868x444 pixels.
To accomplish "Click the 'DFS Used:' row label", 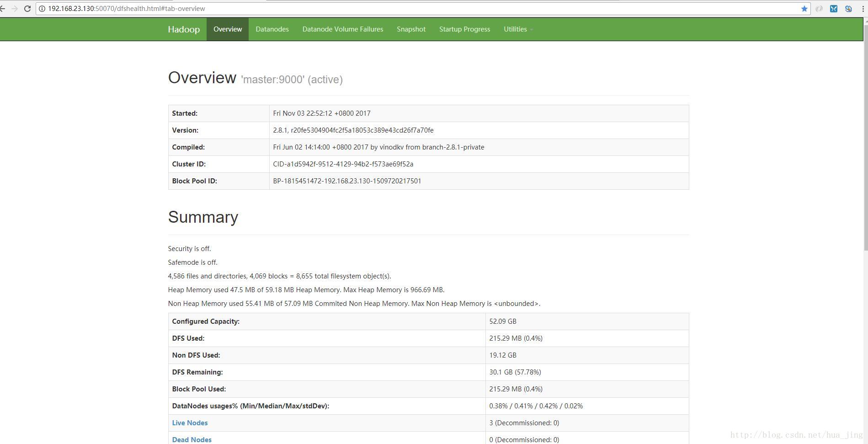I will tap(188, 338).
